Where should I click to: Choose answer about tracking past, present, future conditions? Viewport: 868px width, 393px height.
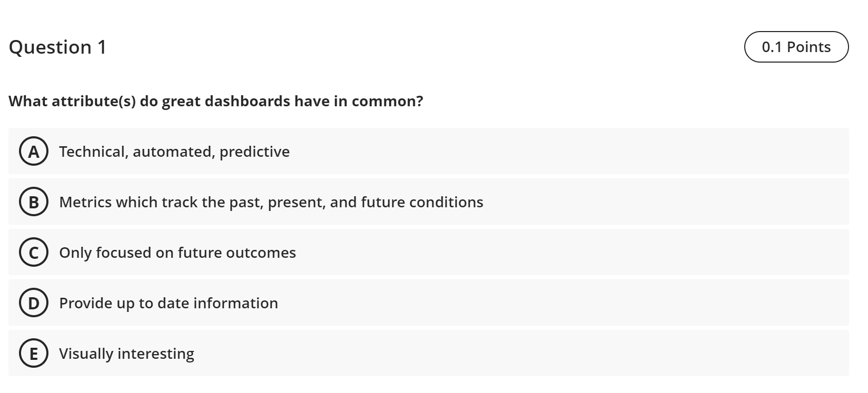(x=271, y=202)
